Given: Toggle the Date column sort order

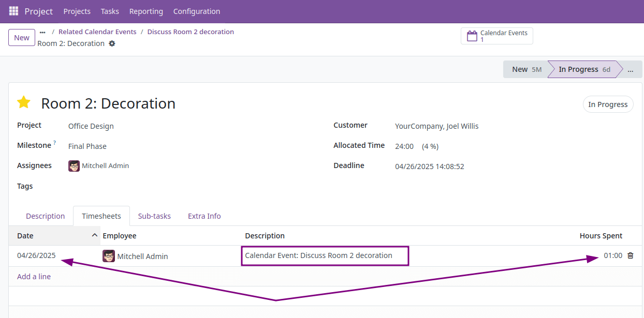Looking at the screenshot, I should 25,235.
